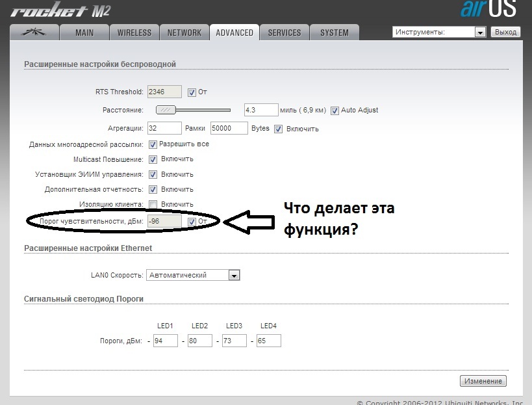Click the Выход logout button
The height and width of the screenshot is (405, 532).
[505, 32]
